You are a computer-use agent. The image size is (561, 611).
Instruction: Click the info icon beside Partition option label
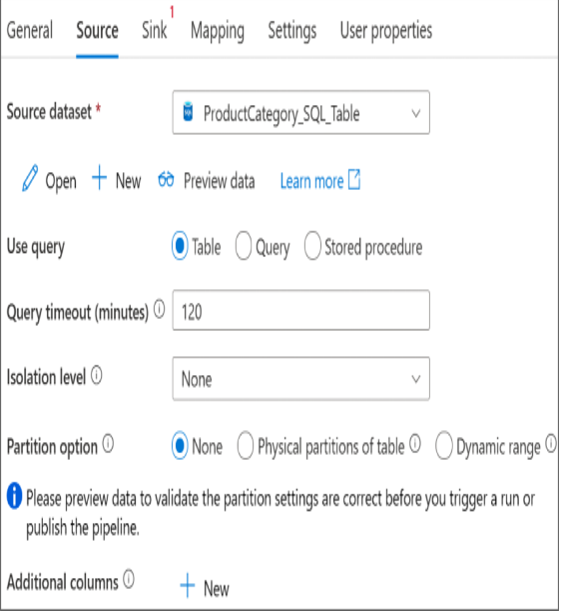pyautogui.click(x=108, y=444)
